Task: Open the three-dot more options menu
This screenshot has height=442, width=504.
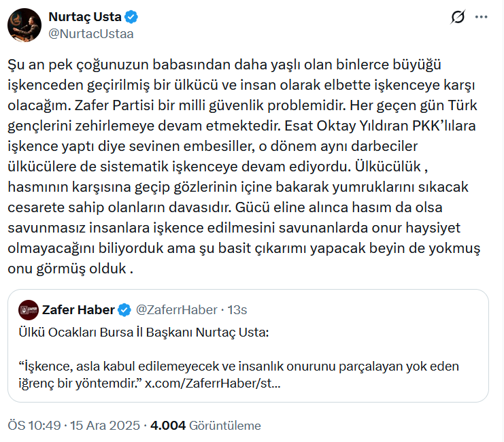Action: click(x=481, y=17)
